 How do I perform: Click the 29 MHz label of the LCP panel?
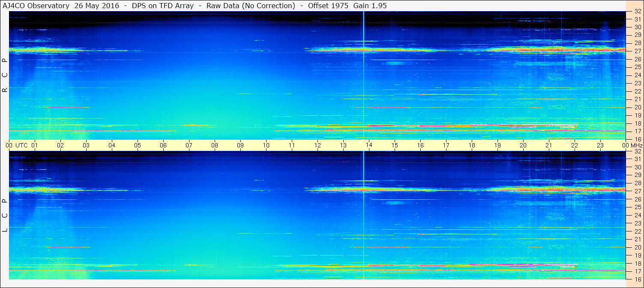[x=638, y=175]
